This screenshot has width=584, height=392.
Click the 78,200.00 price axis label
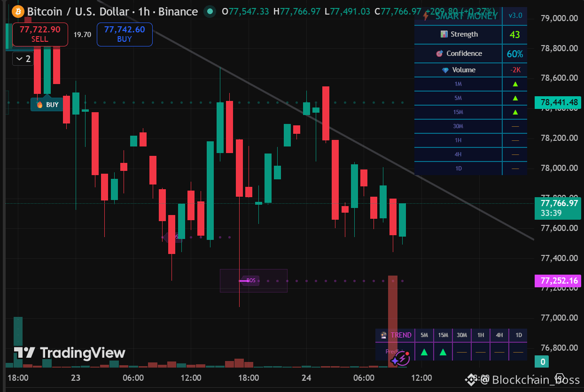pos(559,138)
